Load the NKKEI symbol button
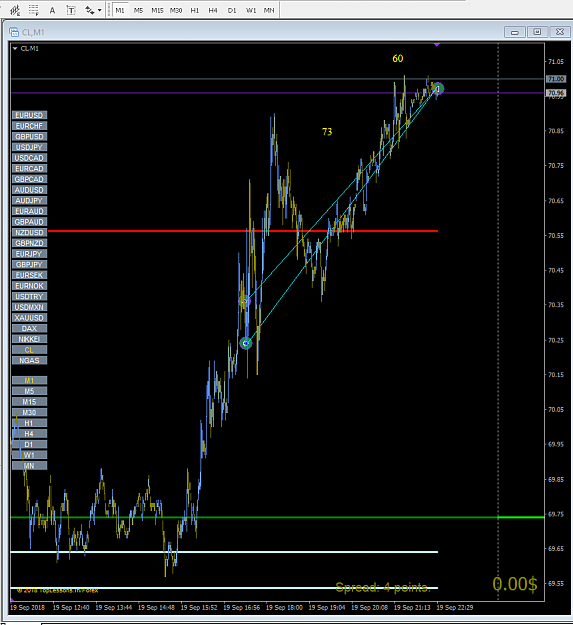The height and width of the screenshot is (625, 573). [29, 339]
